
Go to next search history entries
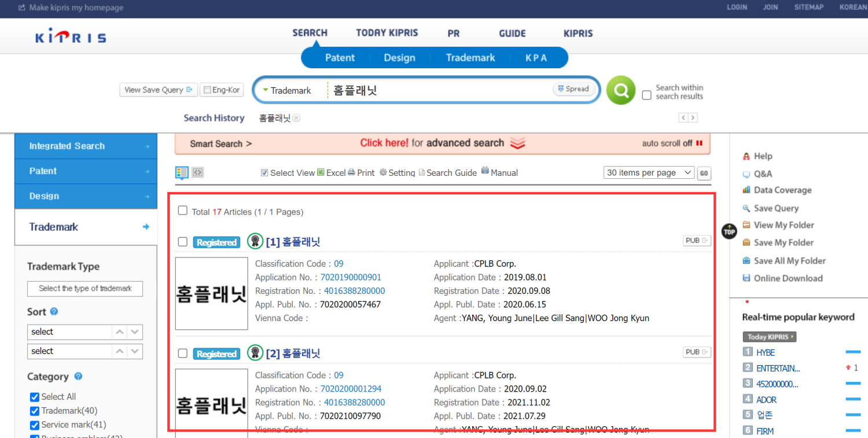(x=693, y=117)
